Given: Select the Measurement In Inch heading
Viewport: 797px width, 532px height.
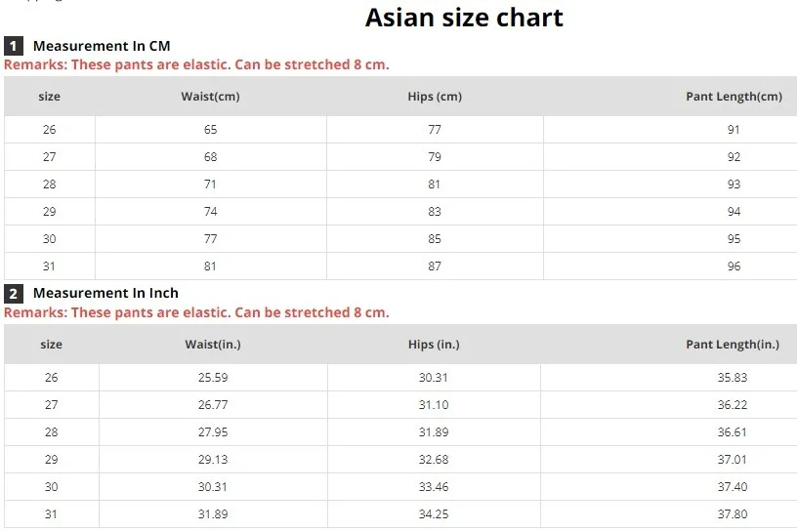Looking at the screenshot, I should point(105,293).
